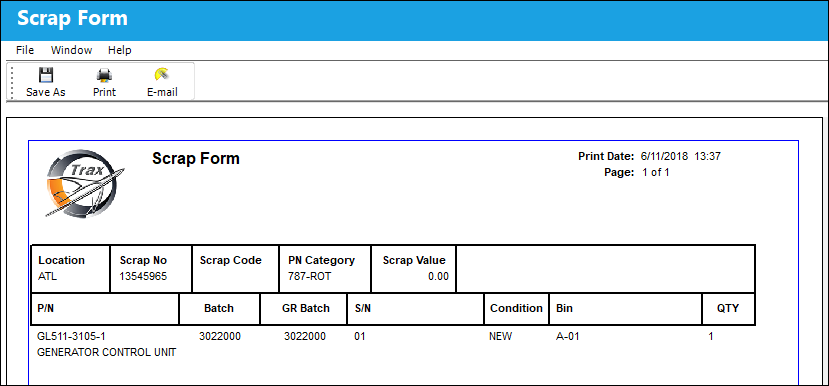Click the Batch column header

219,308
